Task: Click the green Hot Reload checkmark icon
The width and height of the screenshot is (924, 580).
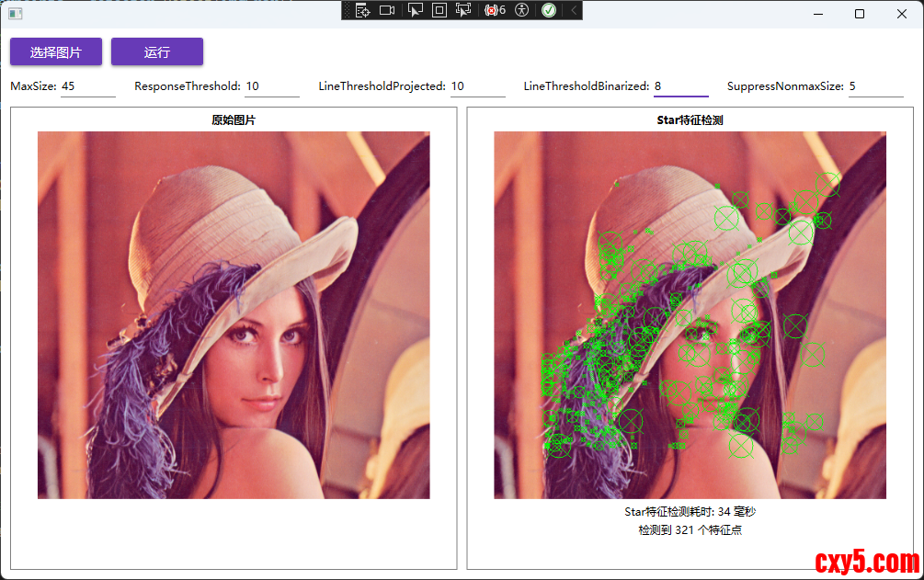Action: tap(549, 10)
